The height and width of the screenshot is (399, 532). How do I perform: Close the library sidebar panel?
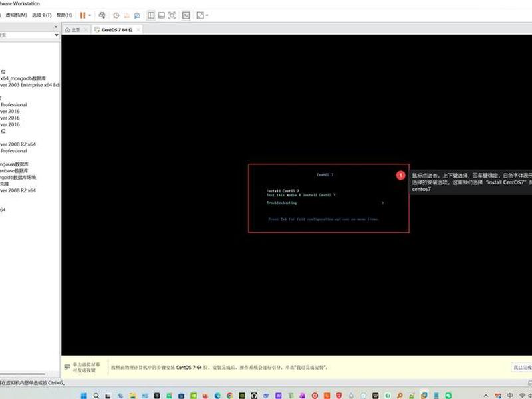[56, 27]
